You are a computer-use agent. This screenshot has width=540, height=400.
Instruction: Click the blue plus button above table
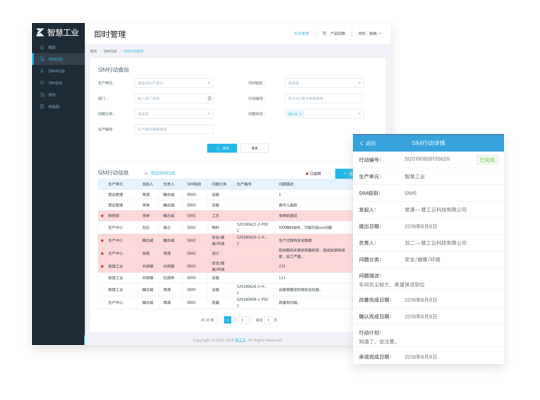(344, 174)
